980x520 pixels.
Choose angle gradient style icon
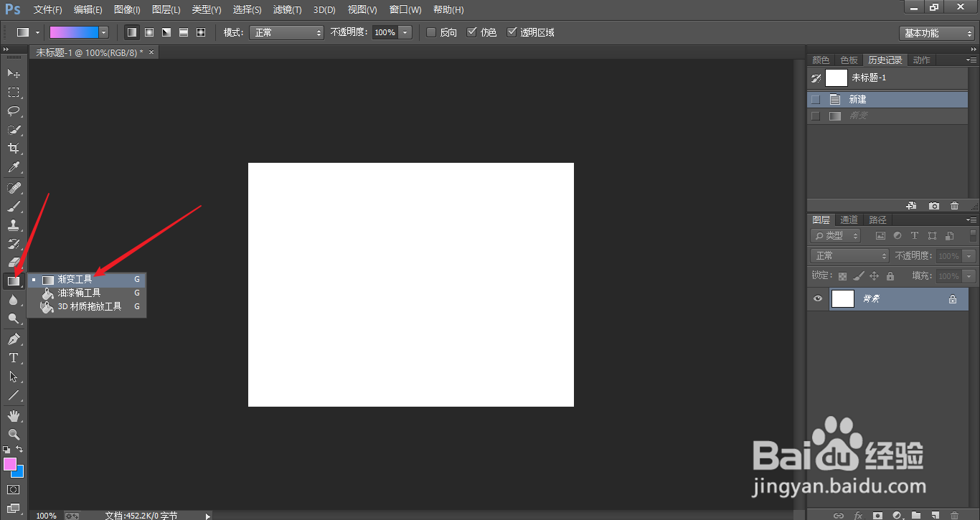(x=166, y=32)
